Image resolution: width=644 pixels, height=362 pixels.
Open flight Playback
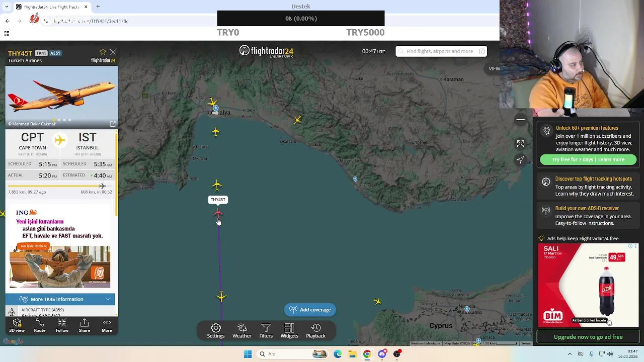pyautogui.click(x=316, y=331)
